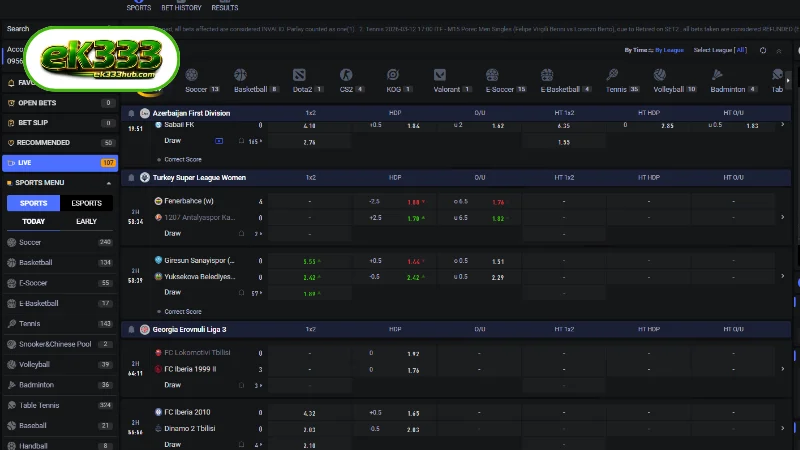Click the refresh odds icon
Screen dimensions: 800x450
click(763, 50)
